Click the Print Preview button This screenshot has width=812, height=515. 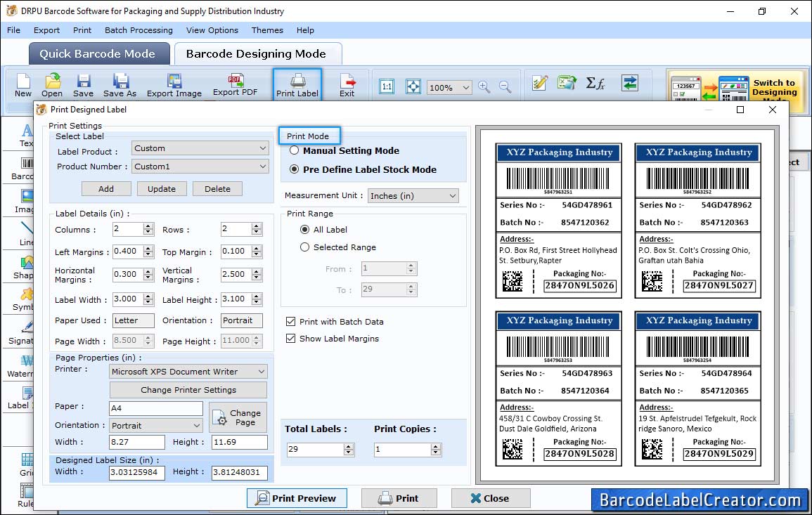pyautogui.click(x=297, y=498)
